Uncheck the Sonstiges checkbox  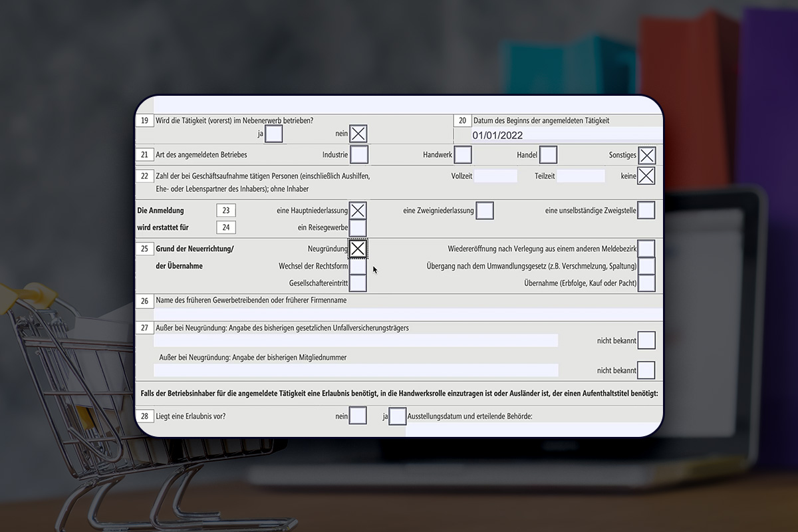[646, 155]
